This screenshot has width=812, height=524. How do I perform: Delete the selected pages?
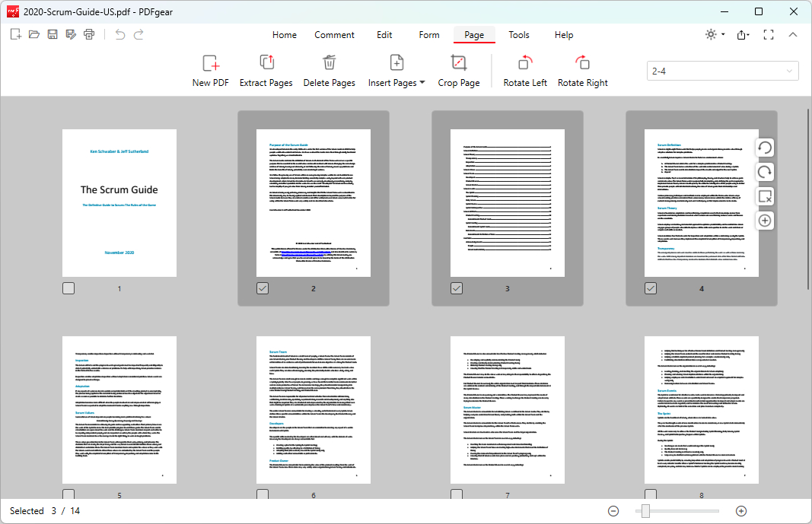329,70
